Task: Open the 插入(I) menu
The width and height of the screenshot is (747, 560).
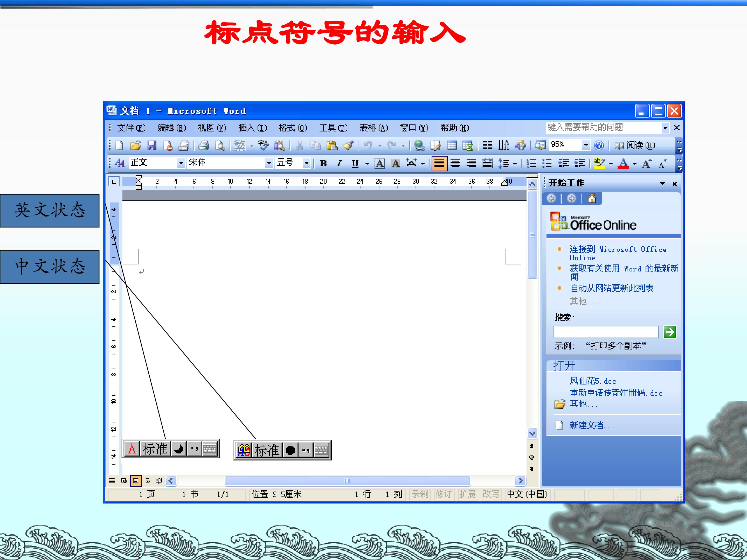Action: pos(253,128)
